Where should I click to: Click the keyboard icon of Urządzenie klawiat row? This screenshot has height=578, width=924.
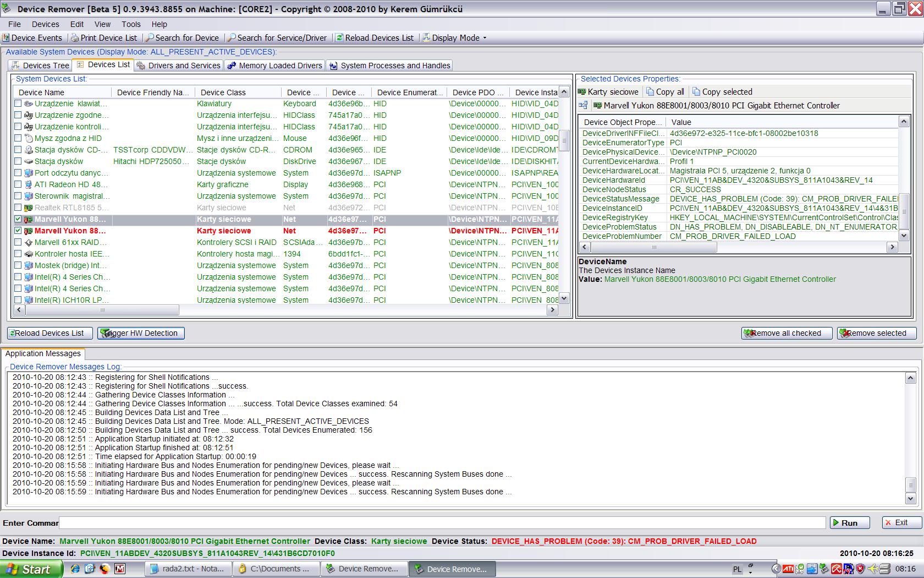click(29, 103)
